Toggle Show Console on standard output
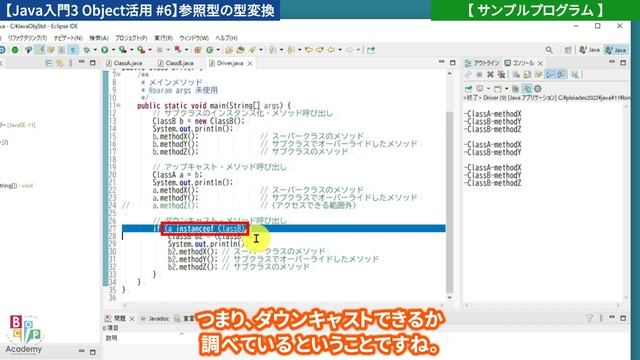The width and height of the screenshot is (640, 360). point(550,74)
